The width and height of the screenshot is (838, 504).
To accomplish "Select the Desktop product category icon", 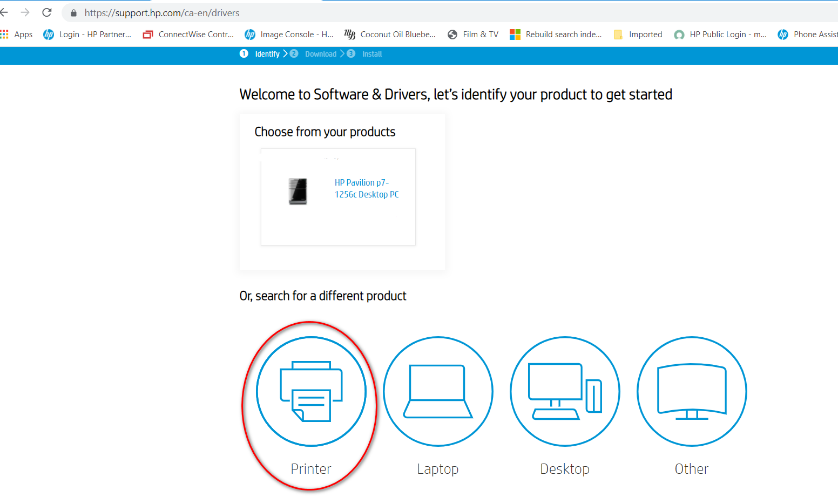I will point(565,391).
